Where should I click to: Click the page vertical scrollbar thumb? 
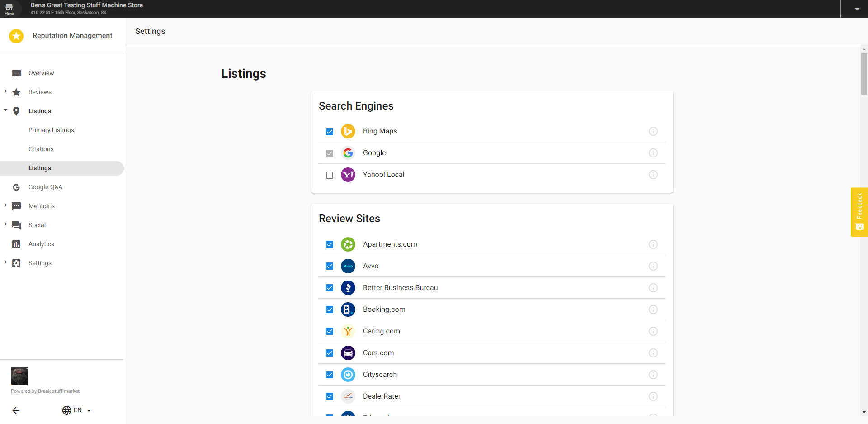(864, 74)
